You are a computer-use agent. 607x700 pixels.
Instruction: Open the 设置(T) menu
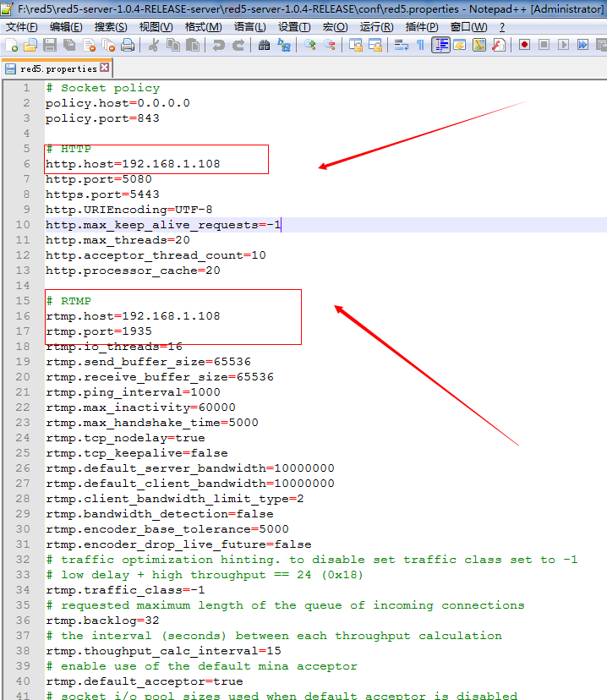294,27
